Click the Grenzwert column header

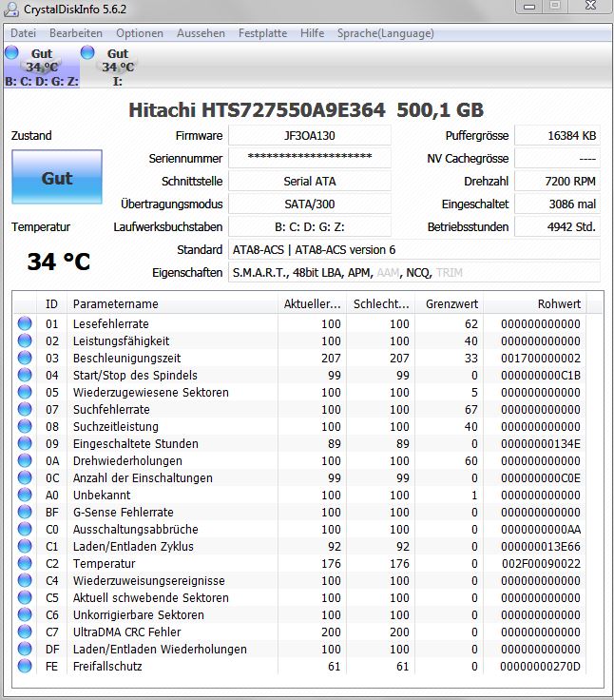pyautogui.click(x=450, y=304)
